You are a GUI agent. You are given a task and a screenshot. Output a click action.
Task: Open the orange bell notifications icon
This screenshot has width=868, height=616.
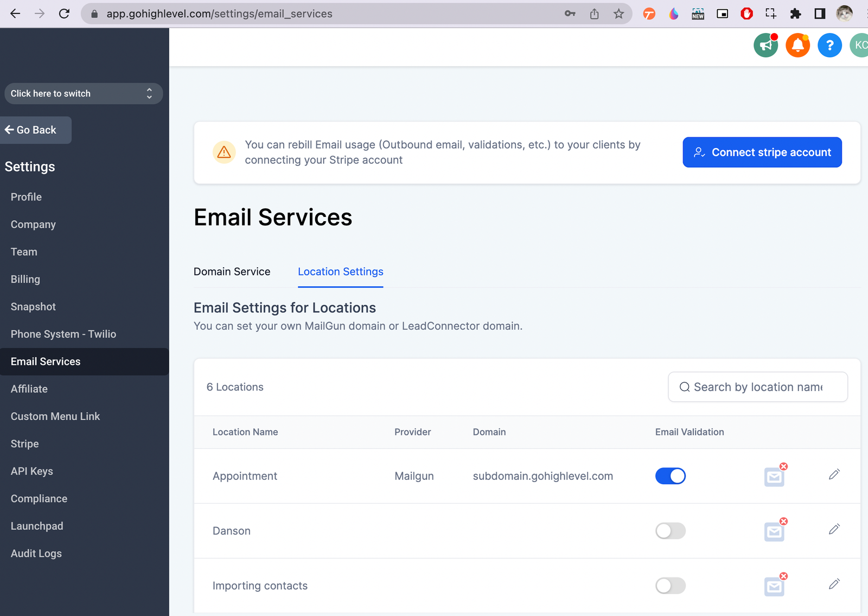[797, 46]
